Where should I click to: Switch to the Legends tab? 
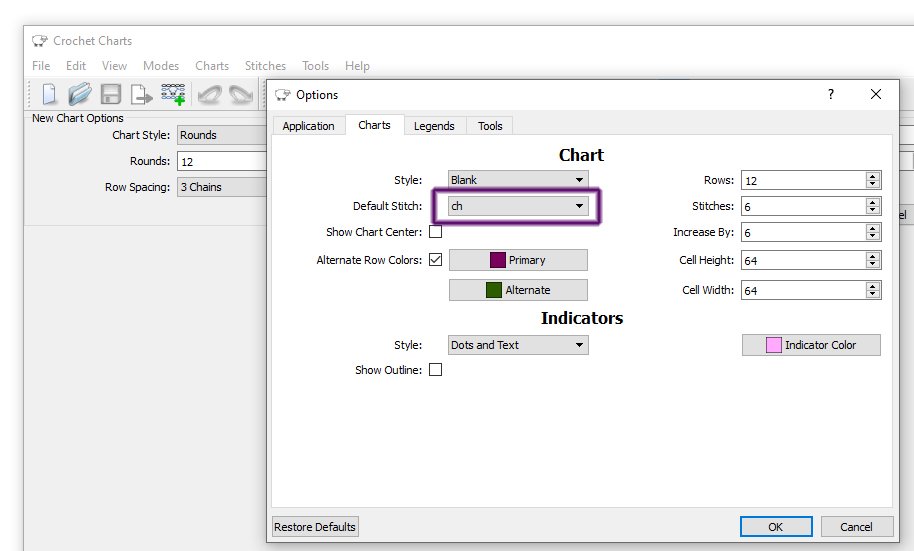434,126
